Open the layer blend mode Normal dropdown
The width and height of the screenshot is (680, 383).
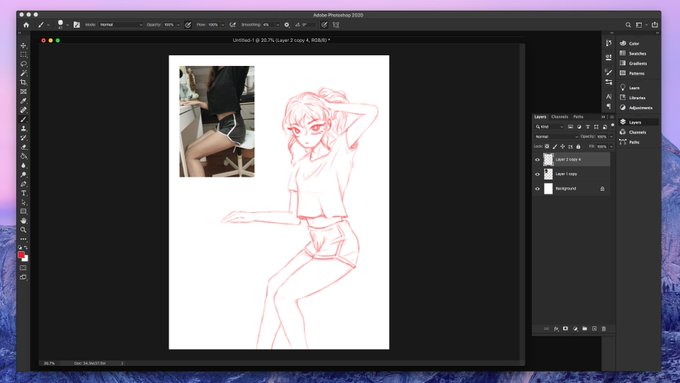pyautogui.click(x=556, y=137)
